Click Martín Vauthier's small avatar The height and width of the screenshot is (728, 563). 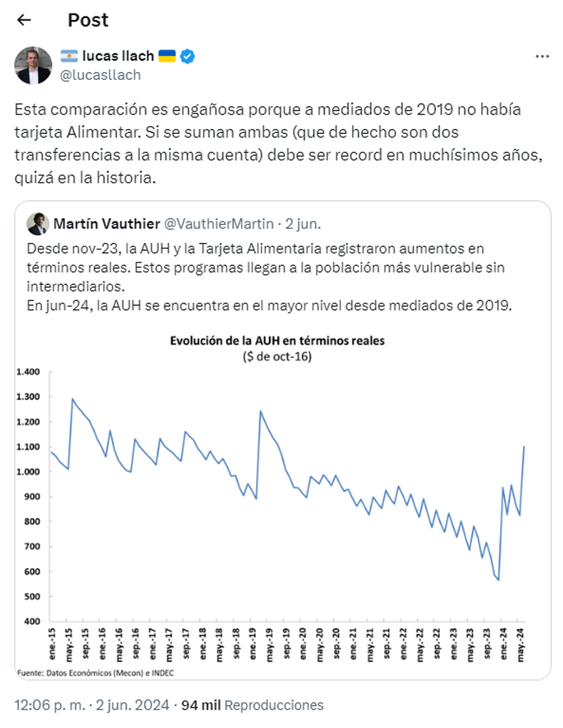(38, 224)
